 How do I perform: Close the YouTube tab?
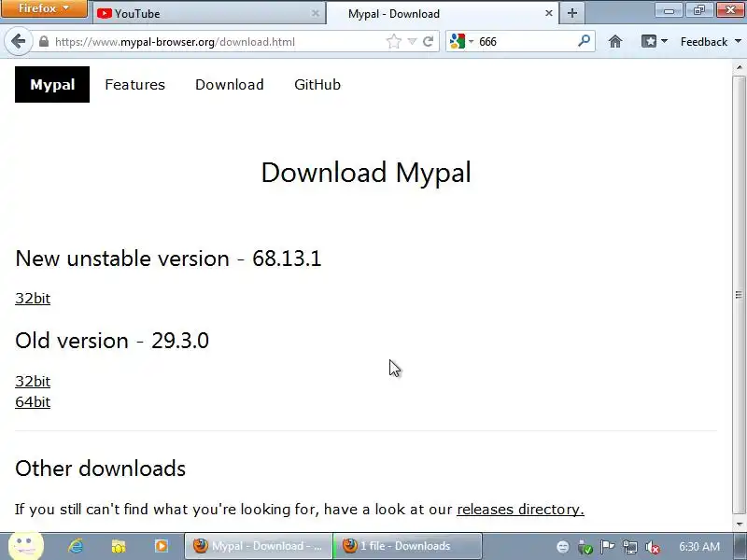coord(315,13)
